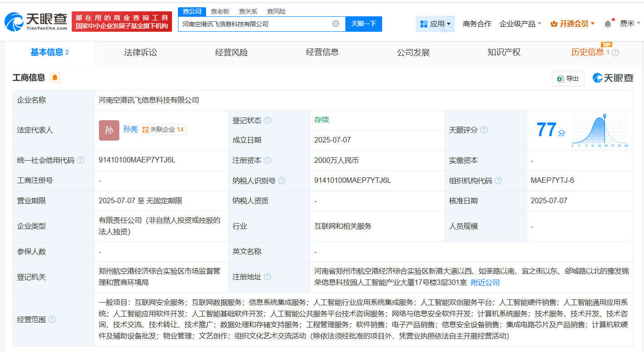Click the Tianyancha logo in header

35,21
